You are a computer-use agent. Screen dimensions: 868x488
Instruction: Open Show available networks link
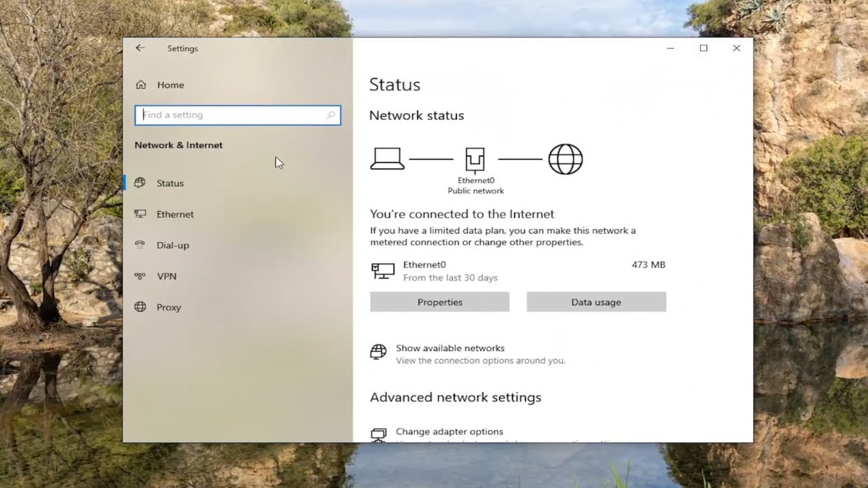[450, 348]
